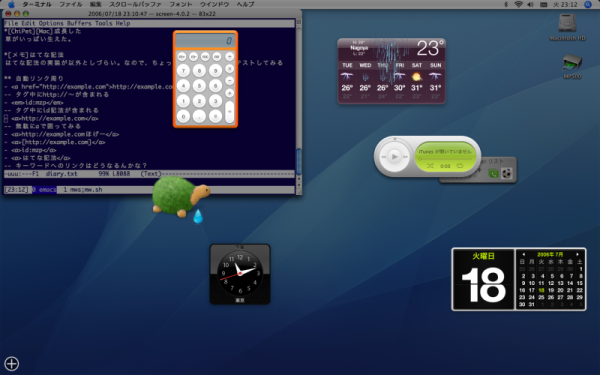Open the ヘルプ menu
Viewport: 600px width, 375px height.
coord(245,4)
